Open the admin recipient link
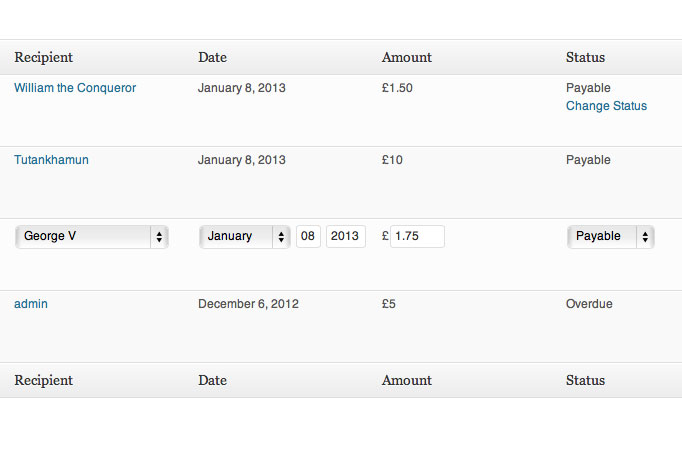This screenshot has height=449, width=682. (x=31, y=304)
